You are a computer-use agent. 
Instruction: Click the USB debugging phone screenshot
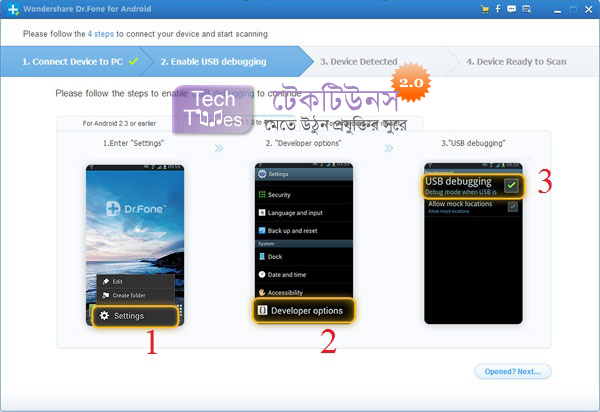(473, 243)
